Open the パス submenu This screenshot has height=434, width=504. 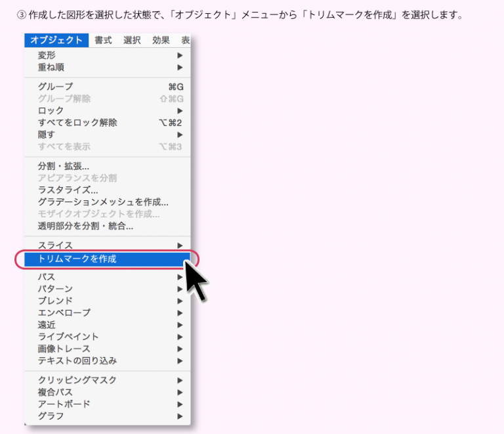[x=47, y=277]
